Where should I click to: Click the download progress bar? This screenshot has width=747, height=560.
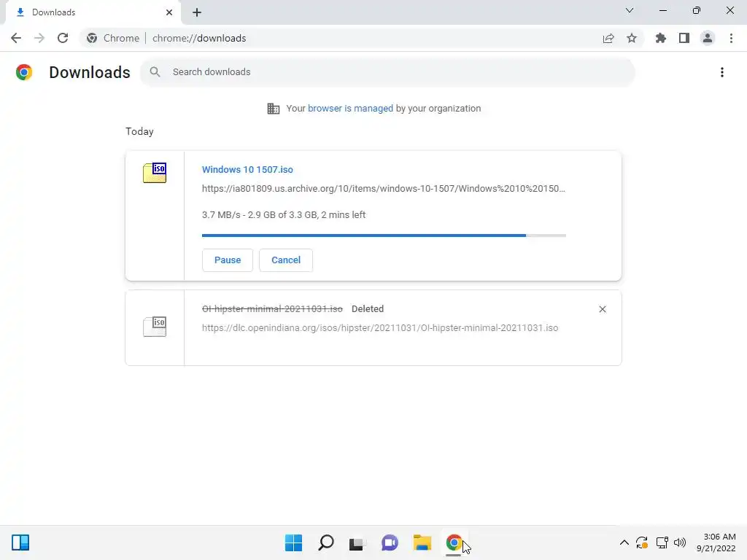point(384,236)
